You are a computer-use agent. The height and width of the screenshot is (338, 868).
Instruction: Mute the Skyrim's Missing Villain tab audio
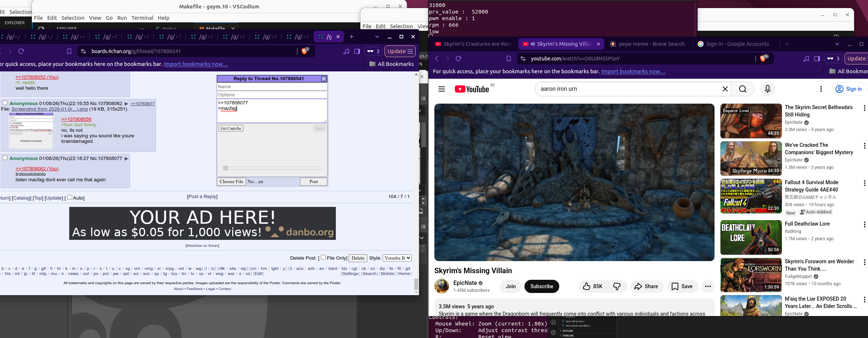click(533, 44)
